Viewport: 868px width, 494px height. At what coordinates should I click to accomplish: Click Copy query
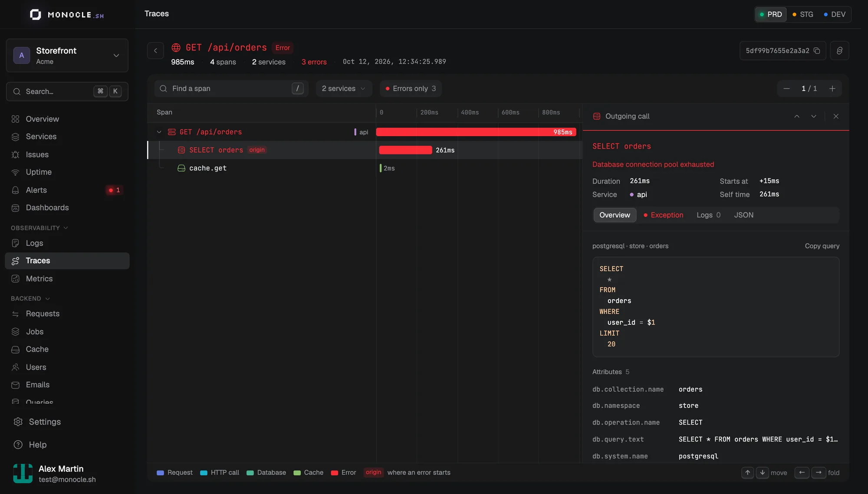(822, 246)
